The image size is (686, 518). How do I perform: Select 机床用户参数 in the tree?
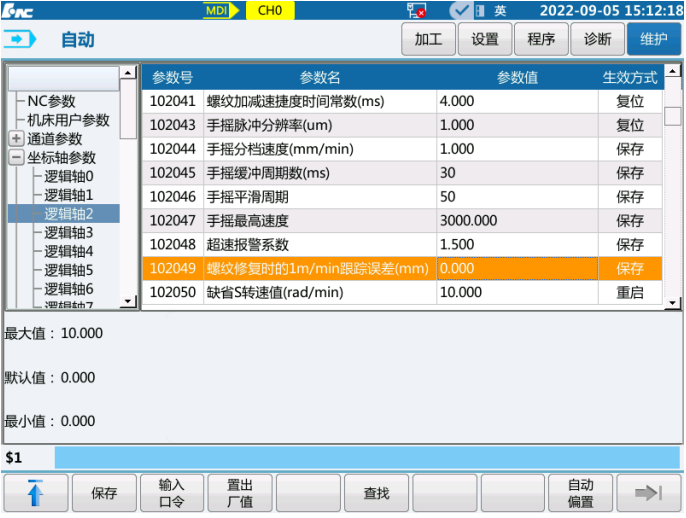[x=68, y=120]
